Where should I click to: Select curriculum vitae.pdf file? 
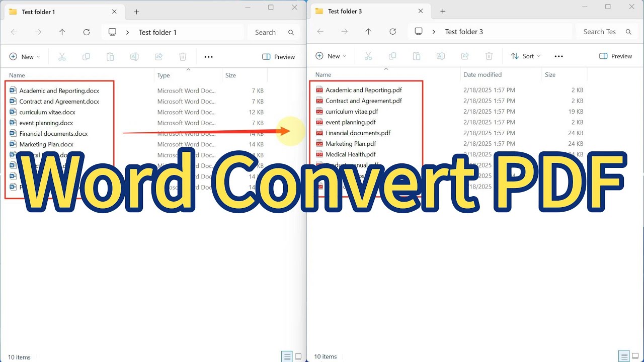352,112
